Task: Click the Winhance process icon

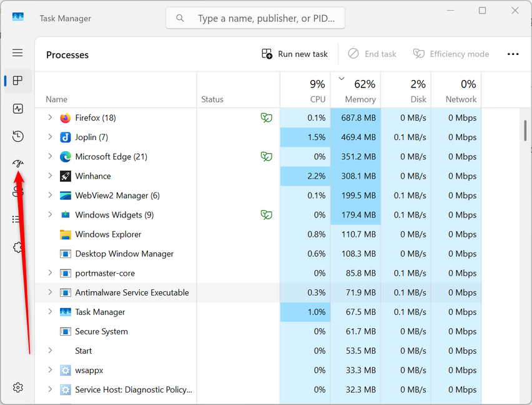Action: tap(65, 176)
